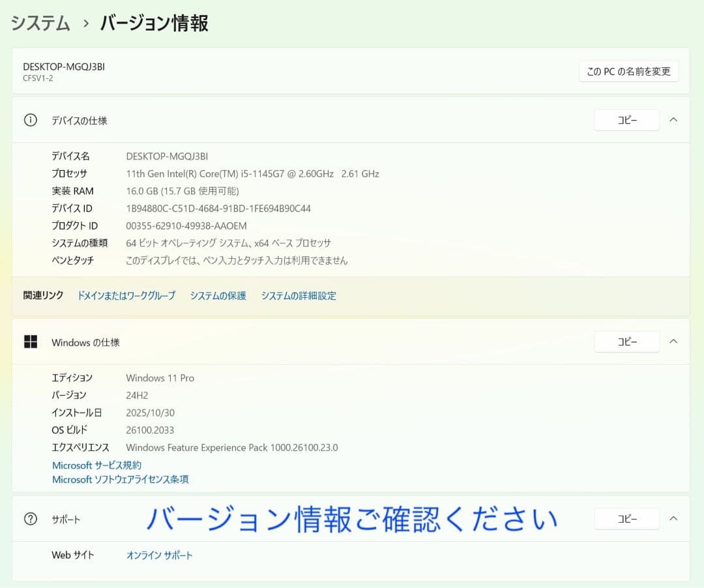Copy the Windows specifications with コピー
This screenshot has width=704, height=588.
point(626,341)
